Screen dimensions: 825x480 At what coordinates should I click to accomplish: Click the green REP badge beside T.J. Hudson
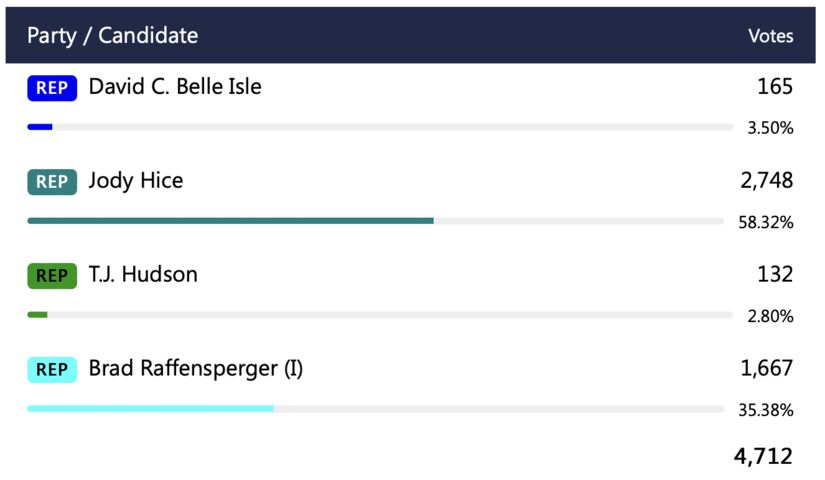pos(52,276)
